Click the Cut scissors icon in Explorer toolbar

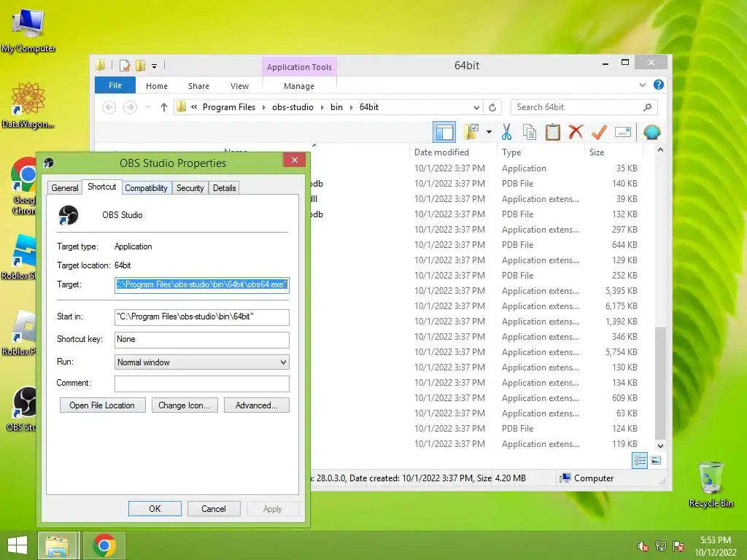point(506,132)
